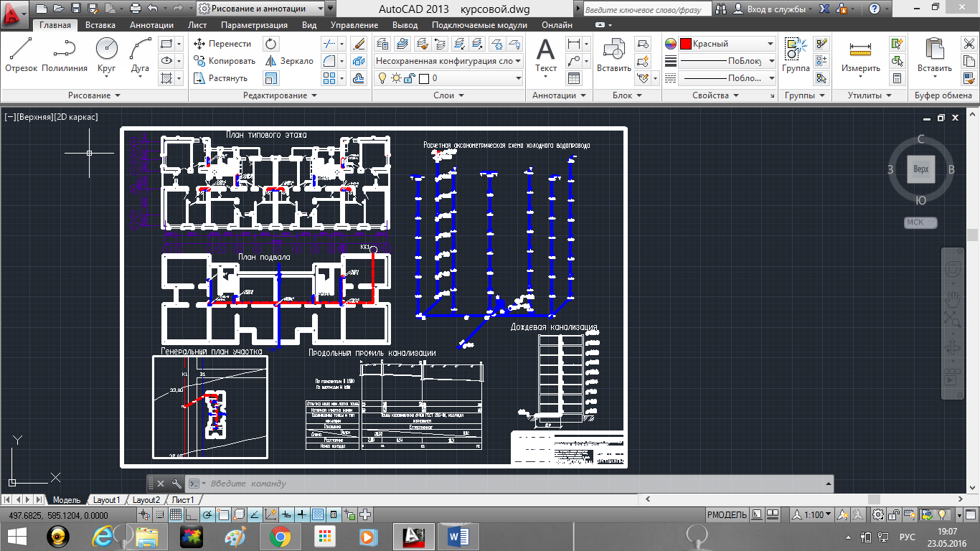
Task: Click Верх face of the ViewCube
Action: 921,169
